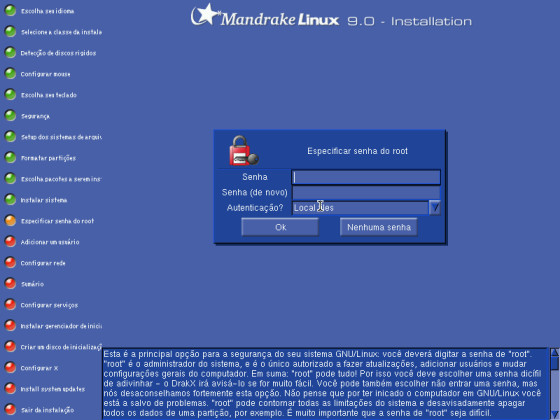The image size is (560, 420).
Task: Click the green light for Escolha pacotes a serem instalados
Action: pos(10,179)
